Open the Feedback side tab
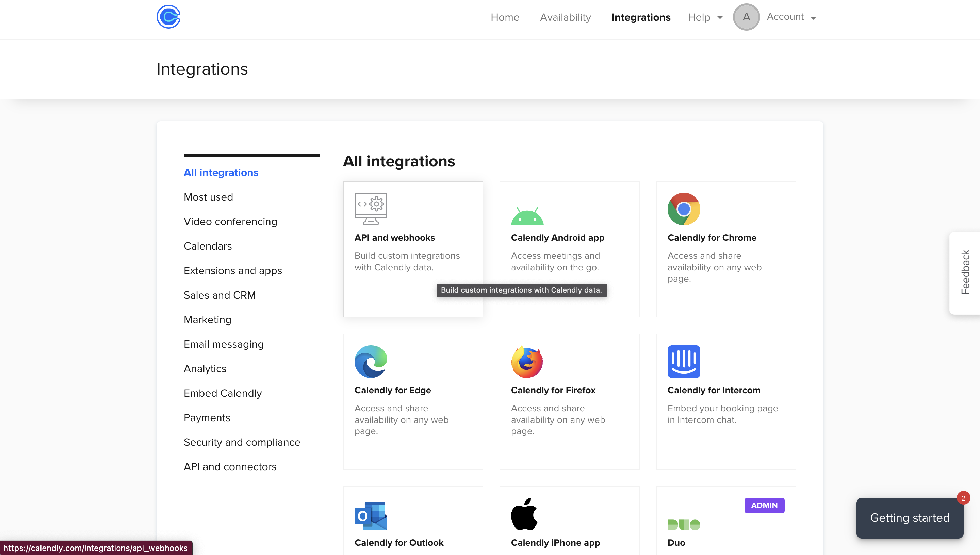Screen dimensions: 980x555 pos(965,272)
